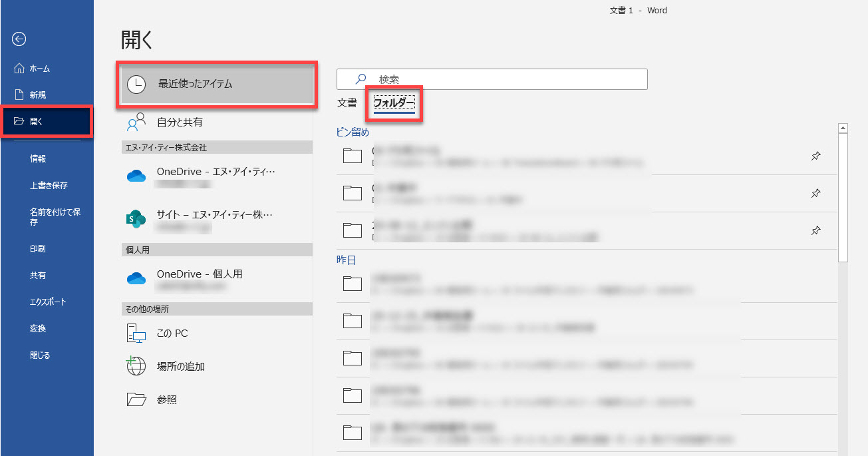The height and width of the screenshot is (456, 868).
Task: Click the 最近使ったアイテム clock icon
Action: point(136,84)
